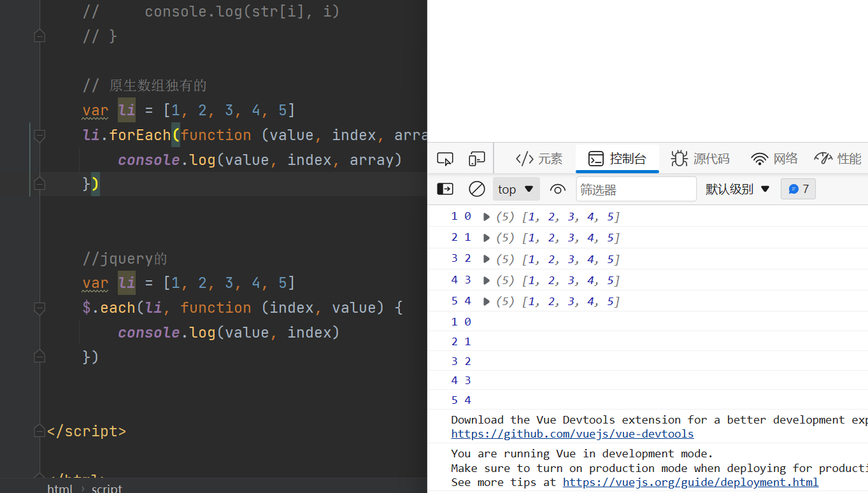Image resolution: width=868 pixels, height=493 pixels.
Task: Switch to the 源代码 tab
Action: click(700, 159)
